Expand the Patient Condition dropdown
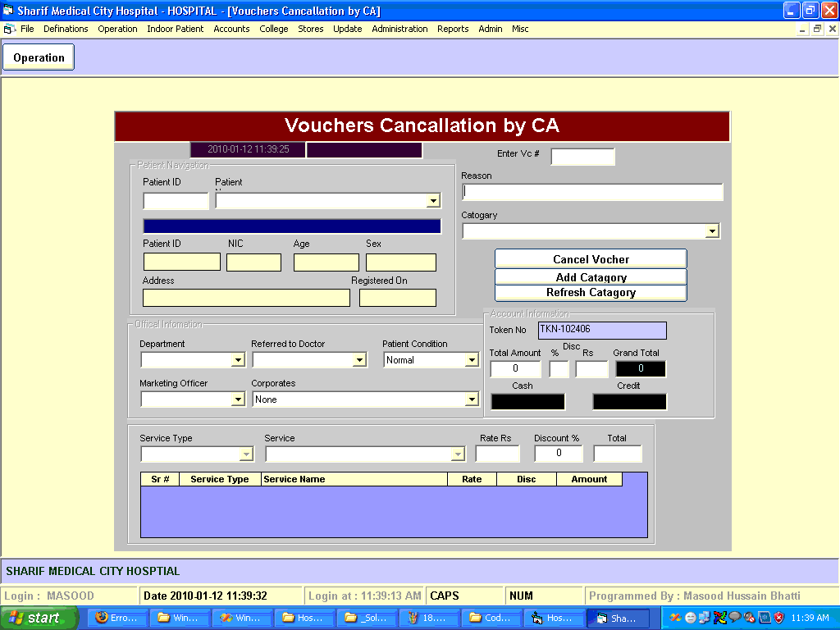Viewport: 840px width, 630px height. 472,360
